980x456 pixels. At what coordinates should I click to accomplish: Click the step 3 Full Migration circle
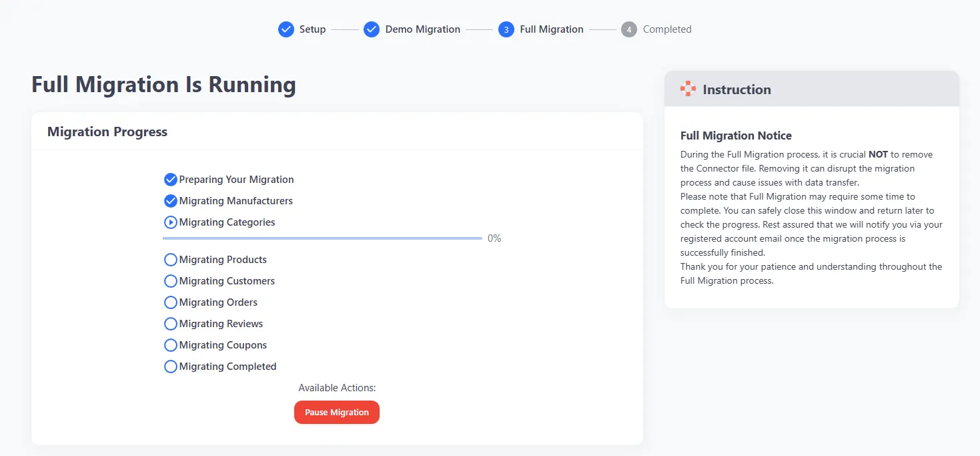506,29
